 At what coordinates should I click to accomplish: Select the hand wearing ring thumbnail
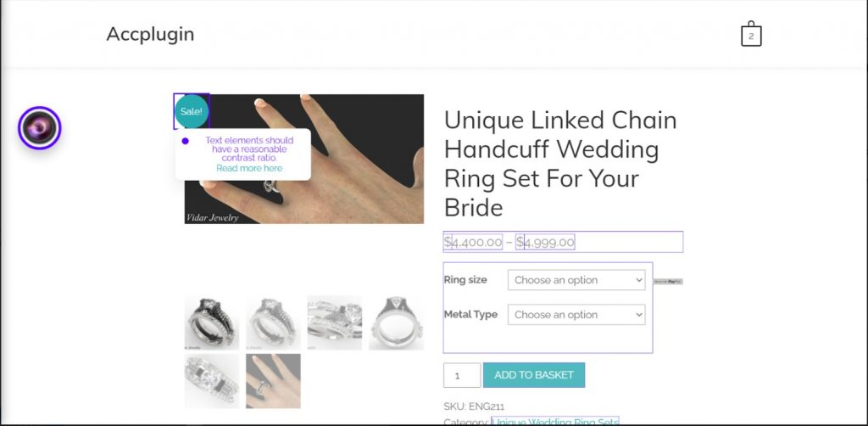point(273,381)
